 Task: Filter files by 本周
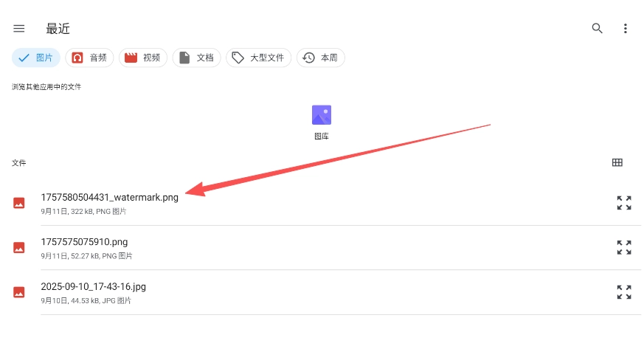321,58
